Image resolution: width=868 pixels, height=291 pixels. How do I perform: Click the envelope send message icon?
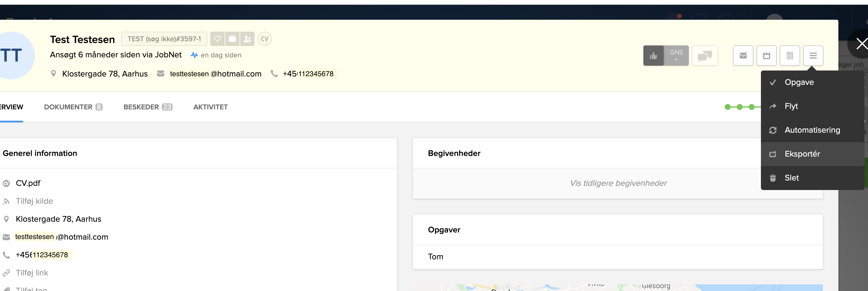pos(743,56)
